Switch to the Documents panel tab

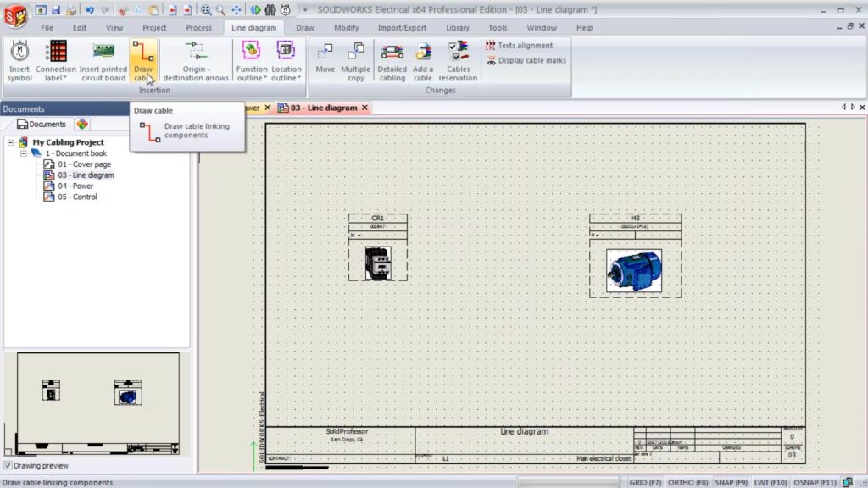tap(42, 125)
